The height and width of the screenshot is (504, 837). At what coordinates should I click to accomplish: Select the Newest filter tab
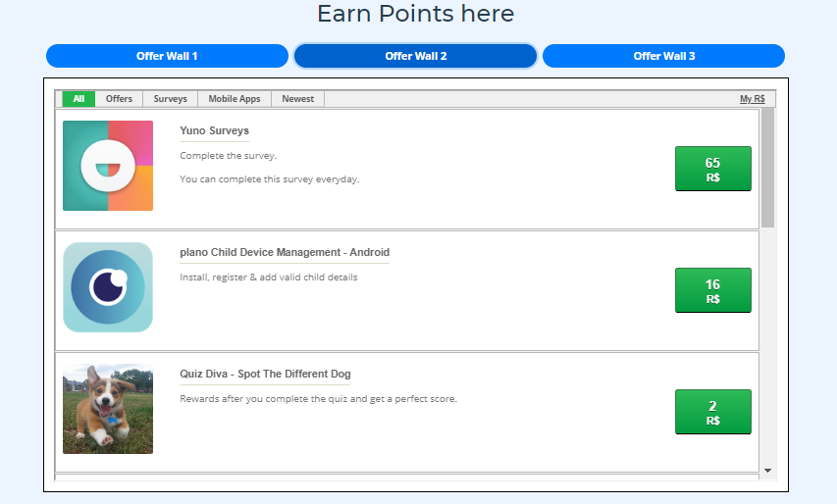298,99
